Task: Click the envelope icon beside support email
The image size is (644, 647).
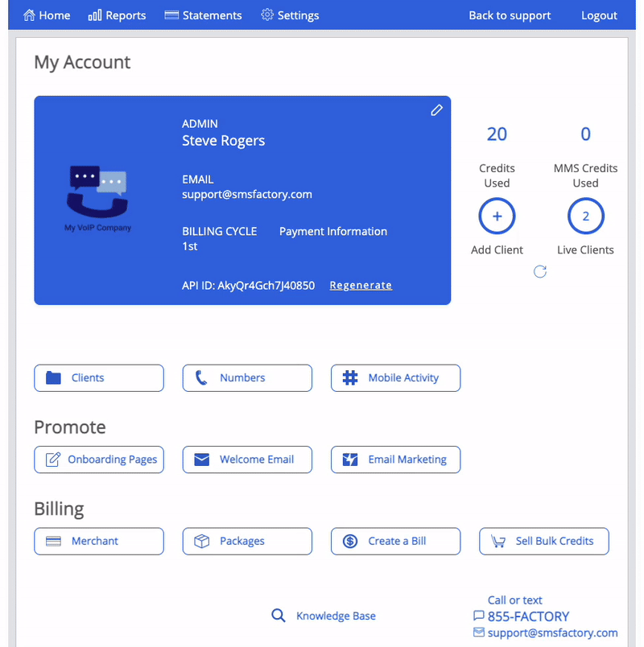Action: click(478, 633)
